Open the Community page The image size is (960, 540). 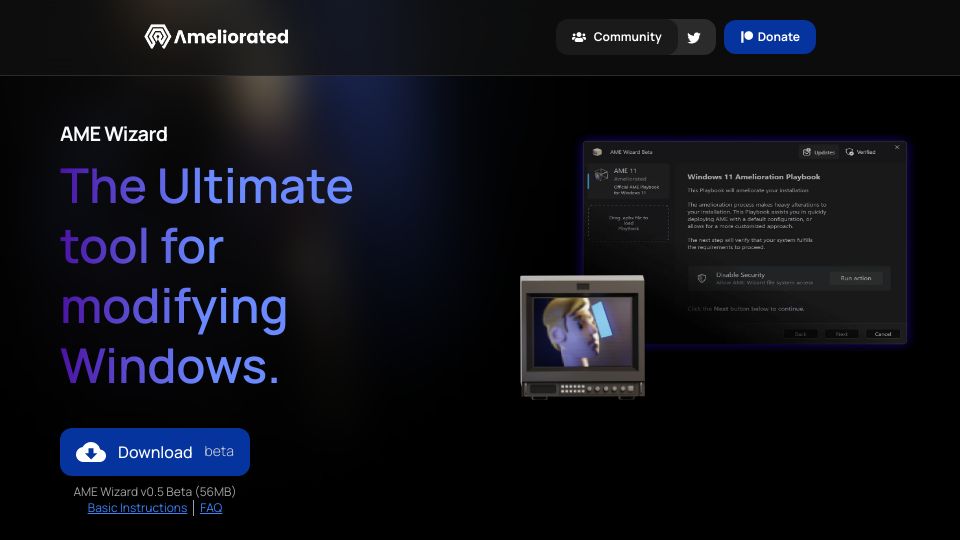(617, 37)
